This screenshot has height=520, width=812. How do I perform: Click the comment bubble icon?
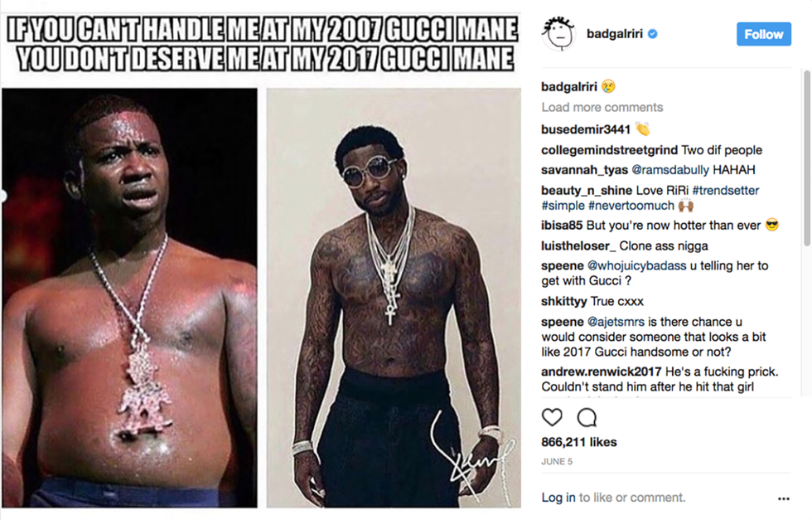(x=587, y=417)
